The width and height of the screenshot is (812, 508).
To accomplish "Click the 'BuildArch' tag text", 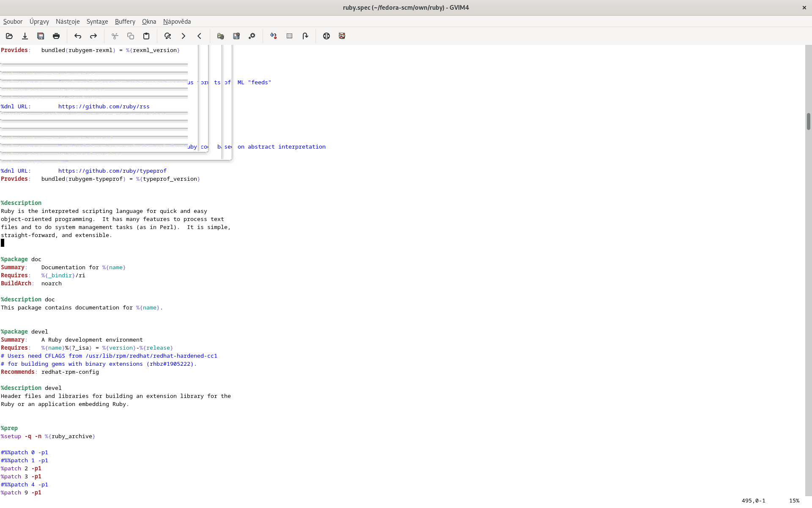I will (x=16, y=284).
